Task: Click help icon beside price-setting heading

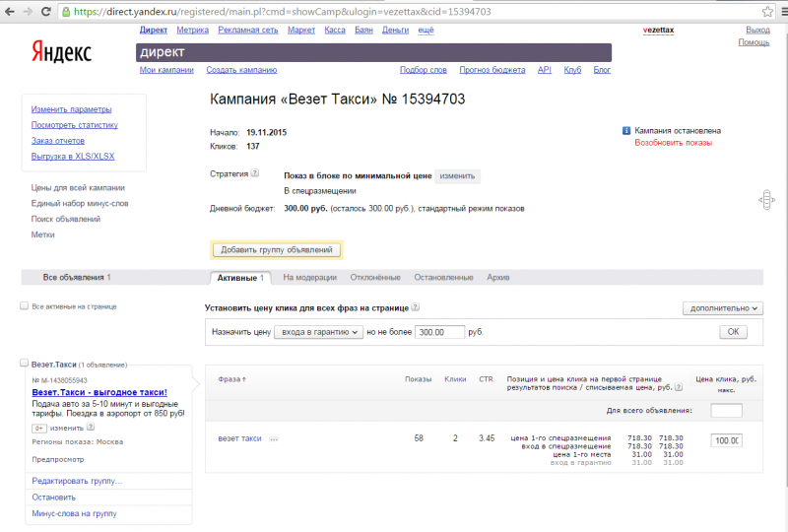Action: tap(415, 307)
